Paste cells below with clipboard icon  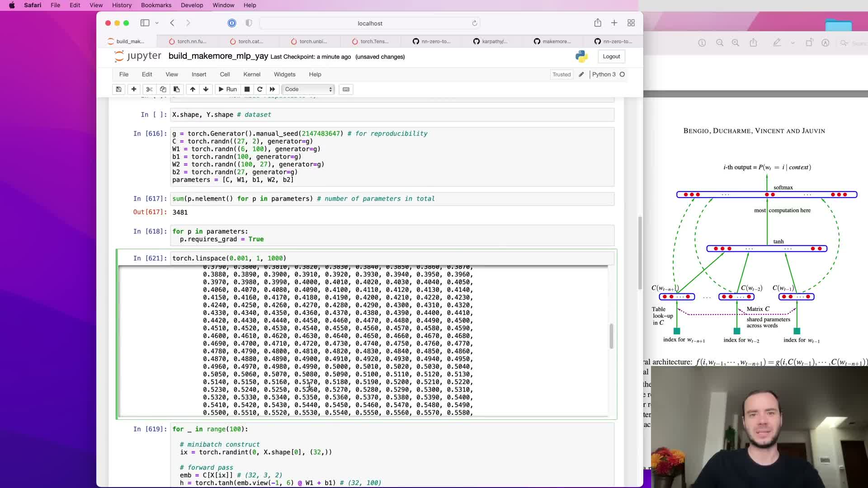coord(177,89)
